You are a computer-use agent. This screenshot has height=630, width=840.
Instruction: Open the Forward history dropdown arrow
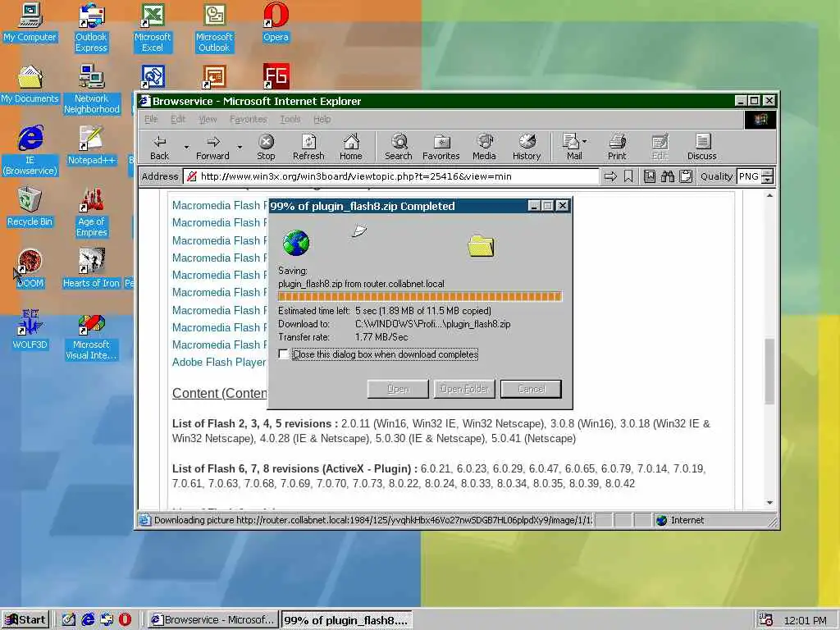[240, 148]
